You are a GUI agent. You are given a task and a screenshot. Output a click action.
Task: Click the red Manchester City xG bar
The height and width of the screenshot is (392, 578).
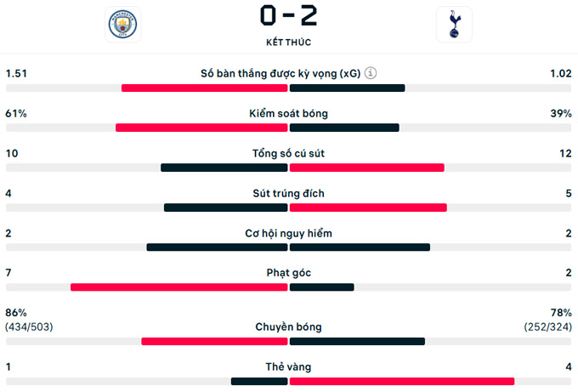[x=205, y=88]
